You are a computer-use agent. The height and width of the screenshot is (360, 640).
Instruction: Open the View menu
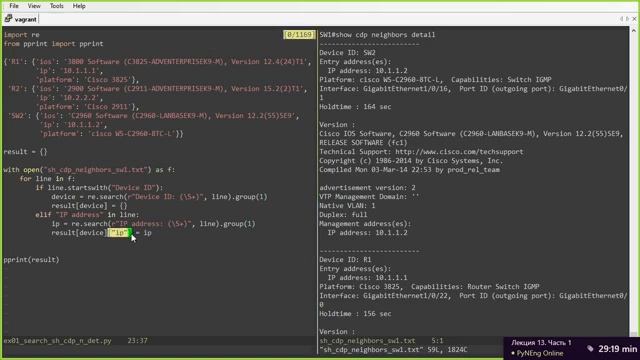pos(34,6)
